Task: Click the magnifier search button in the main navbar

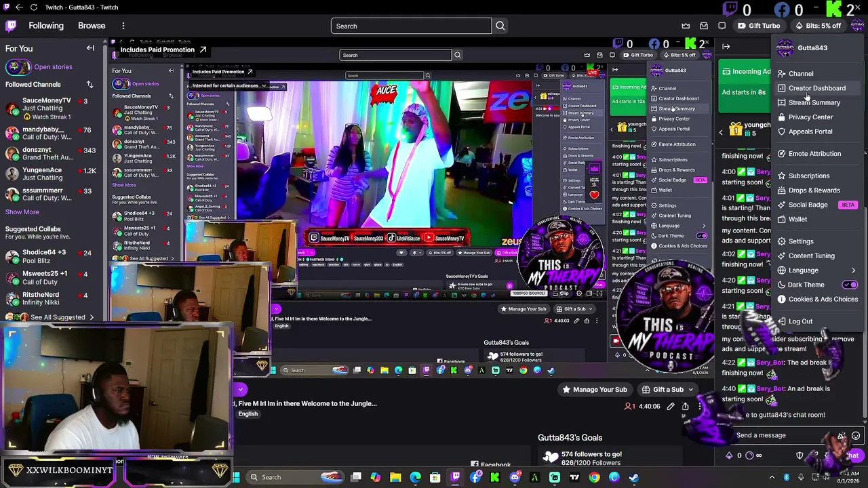Action: click(500, 26)
